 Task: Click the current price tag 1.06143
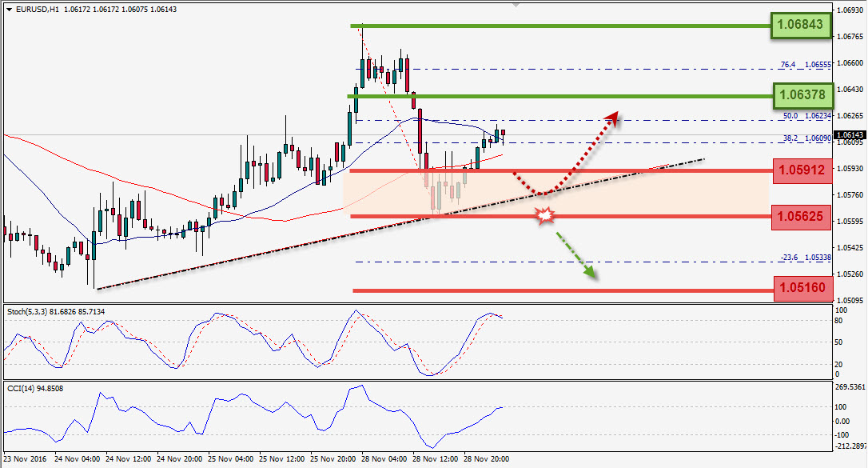850,135
